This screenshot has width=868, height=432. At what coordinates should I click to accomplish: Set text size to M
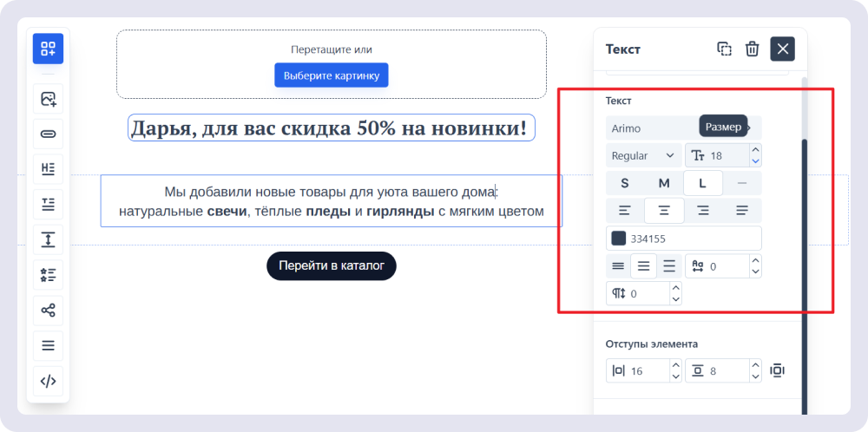pyautogui.click(x=664, y=183)
